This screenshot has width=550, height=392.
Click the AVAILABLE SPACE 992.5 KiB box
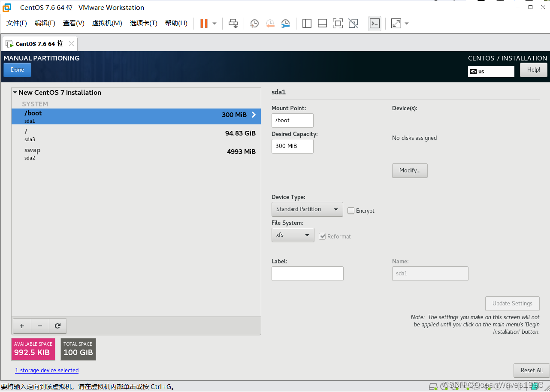pos(33,349)
